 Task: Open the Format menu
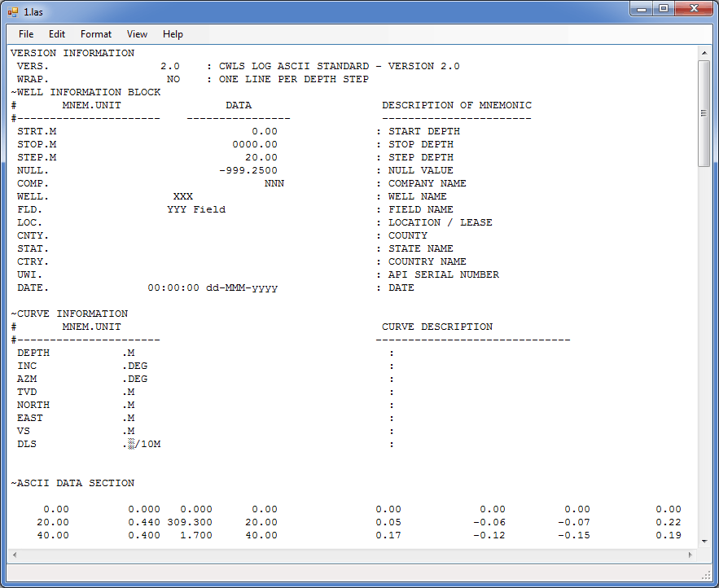(x=96, y=34)
